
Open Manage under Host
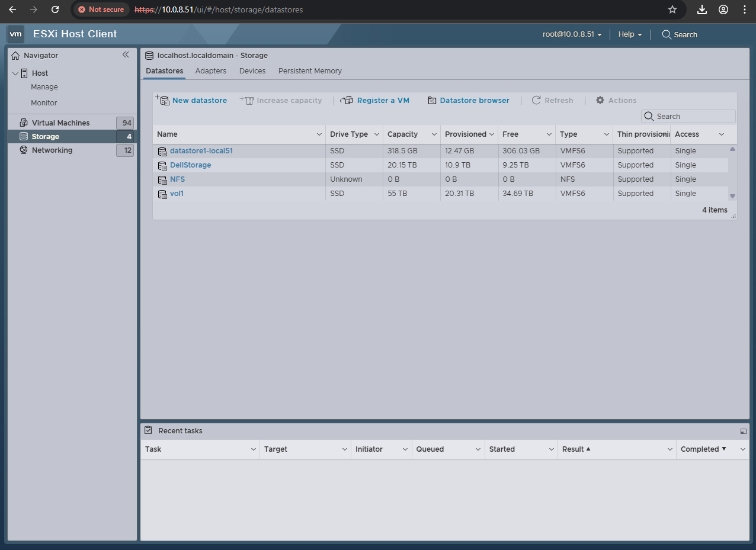(x=44, y=87)
